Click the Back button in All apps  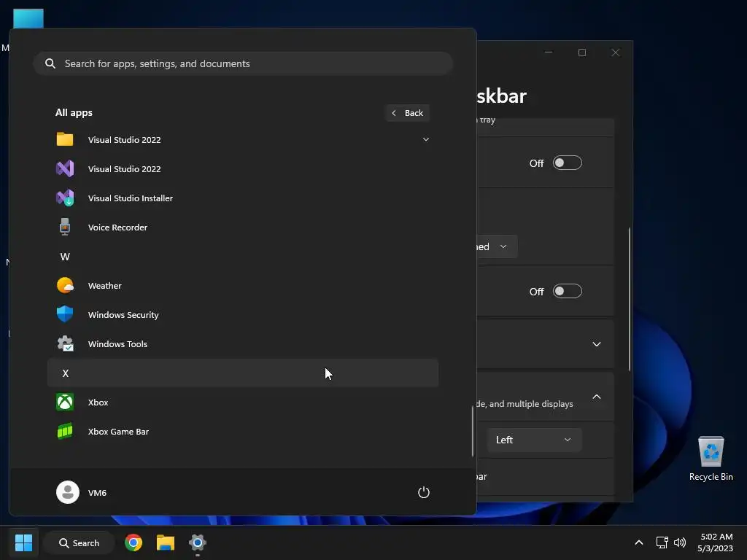(x=407, y=113)
